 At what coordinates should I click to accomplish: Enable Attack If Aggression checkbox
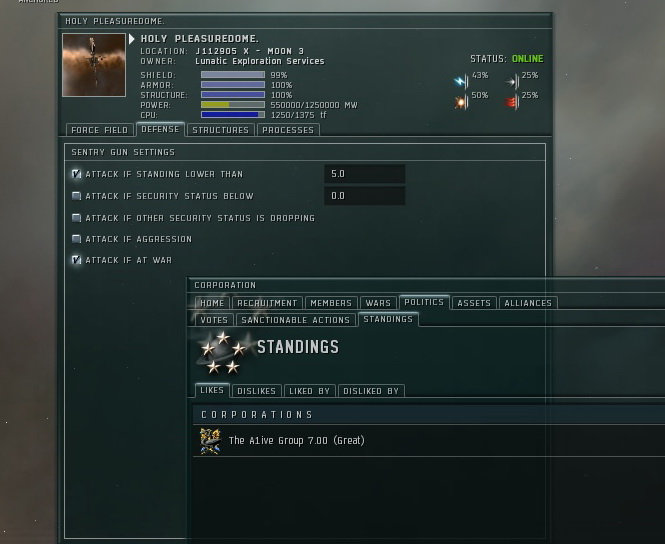click(x=76, y=239)
